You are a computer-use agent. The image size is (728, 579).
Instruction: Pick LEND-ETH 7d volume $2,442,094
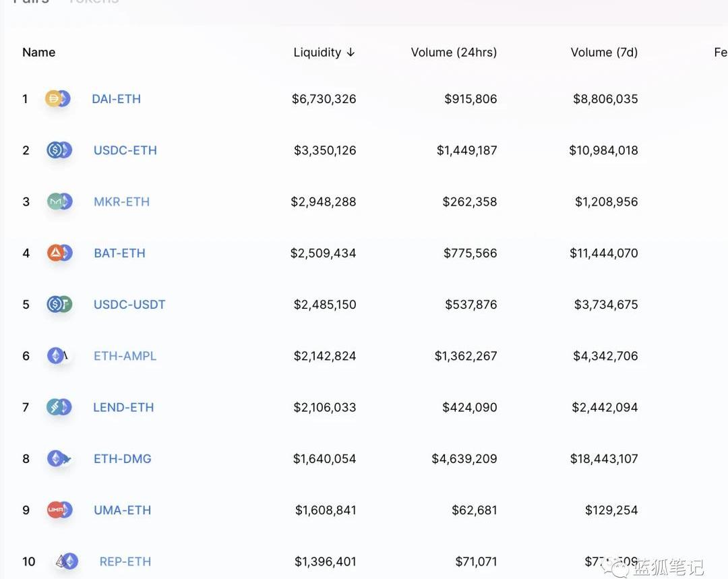click(605, 408)
